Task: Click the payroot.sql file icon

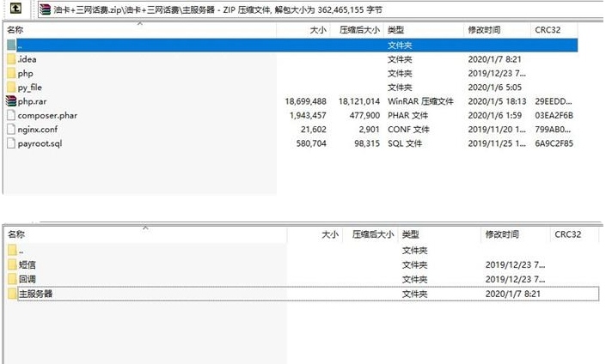Action: 11,143
